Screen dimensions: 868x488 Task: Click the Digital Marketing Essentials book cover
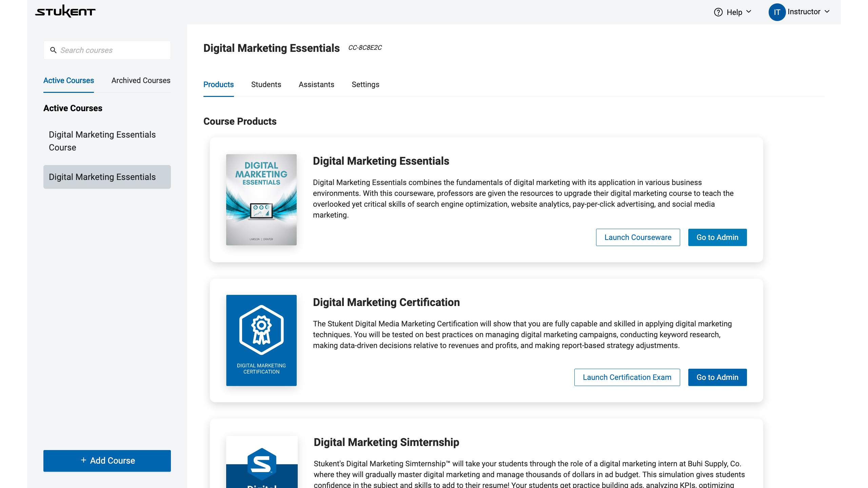click(x=261, y=200)
